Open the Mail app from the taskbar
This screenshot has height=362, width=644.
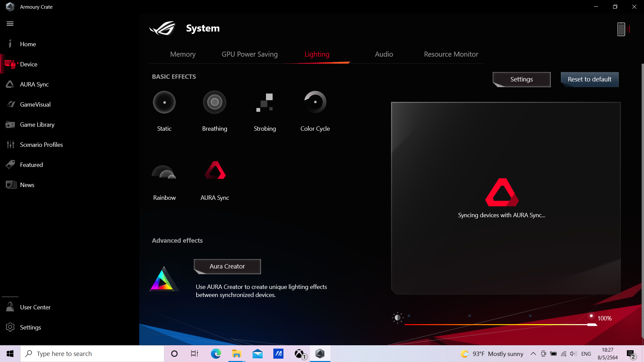tap(258, 354)
